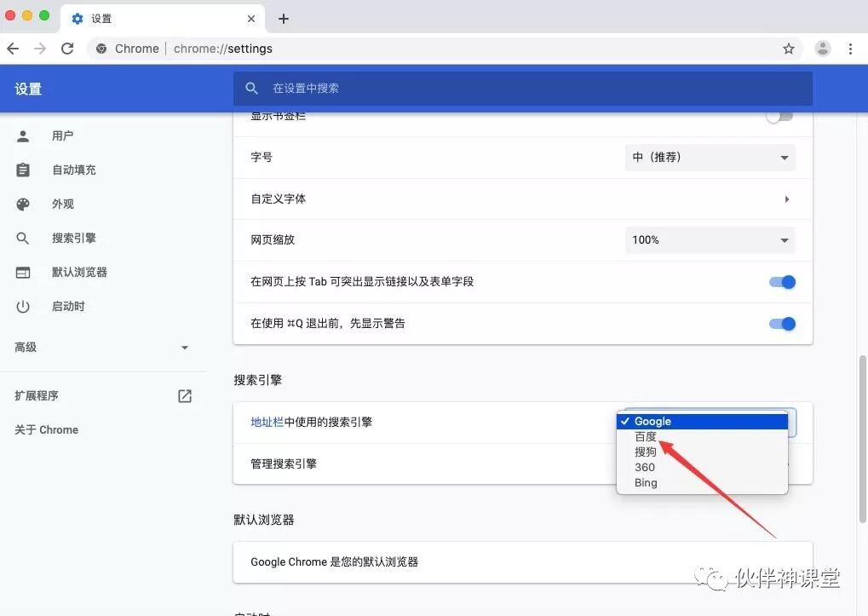Click the browser window icon beside 默认浏览器

[x=23, y=273]
